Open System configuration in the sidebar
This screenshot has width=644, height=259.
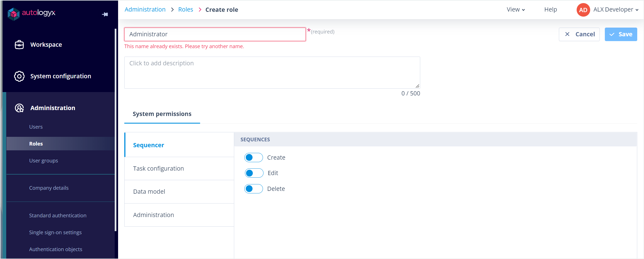(61, 76)
